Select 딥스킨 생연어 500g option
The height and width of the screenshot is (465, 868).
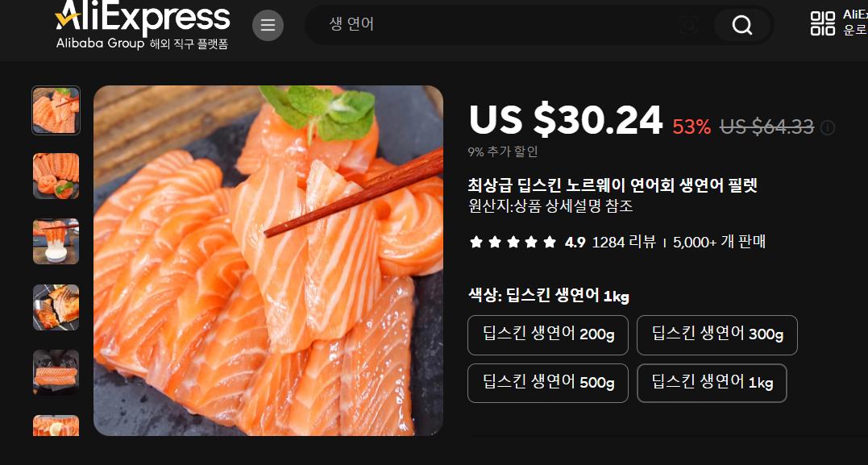coord(548,383)
